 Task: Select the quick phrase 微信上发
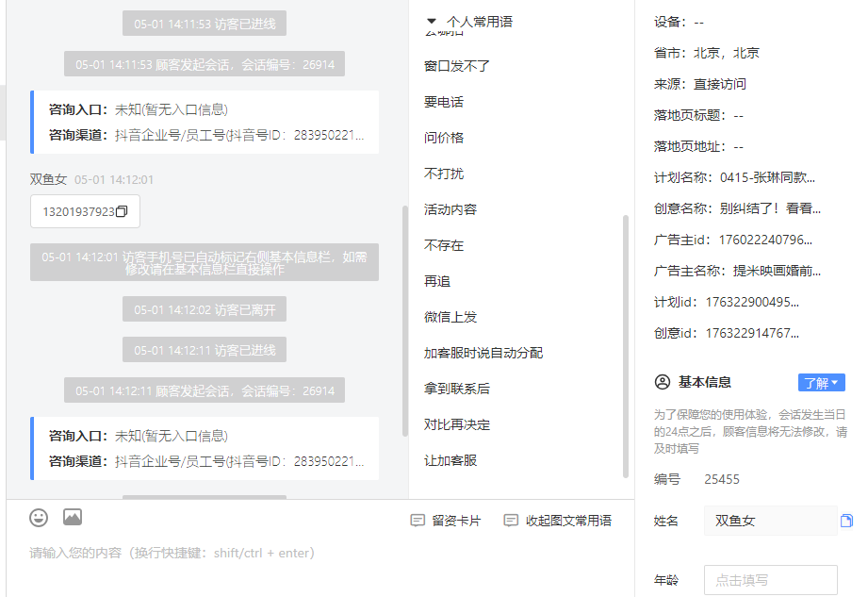coord(450,317)
